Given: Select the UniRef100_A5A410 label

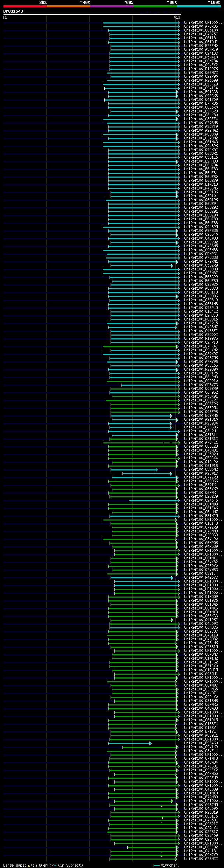Looking at the screenshot, I should tap(201, 57).
